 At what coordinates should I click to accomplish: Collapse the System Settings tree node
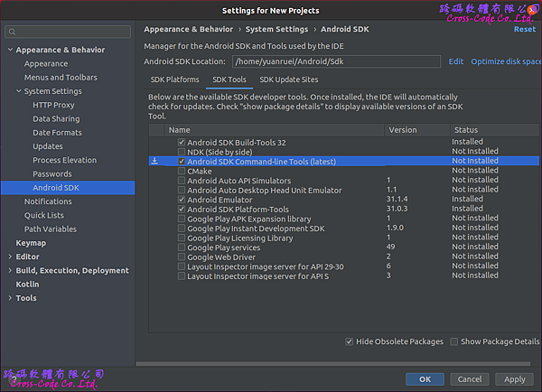click(x=18, y=91)
